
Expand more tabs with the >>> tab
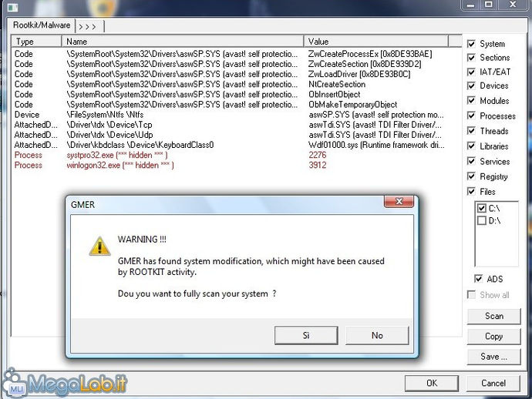[x=89, y=26]
